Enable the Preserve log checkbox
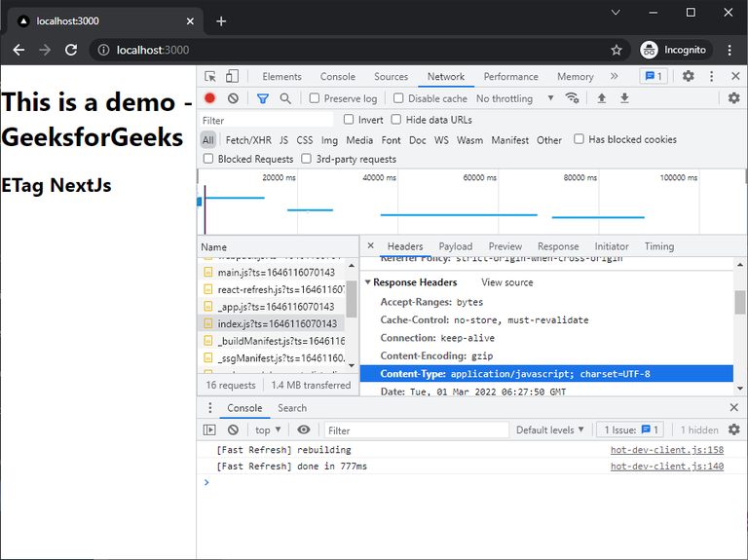 pyautogui.click(x=315, y=98)
